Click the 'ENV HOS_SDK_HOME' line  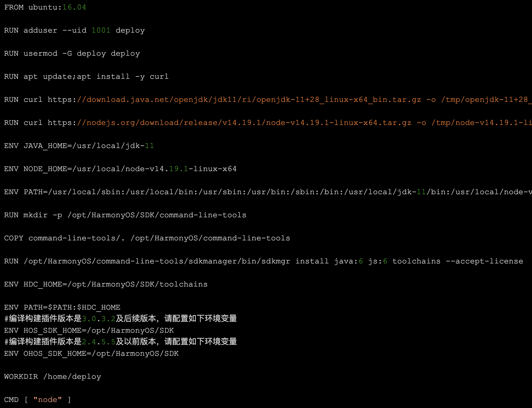pyautogui.click(x=89, y=330)
